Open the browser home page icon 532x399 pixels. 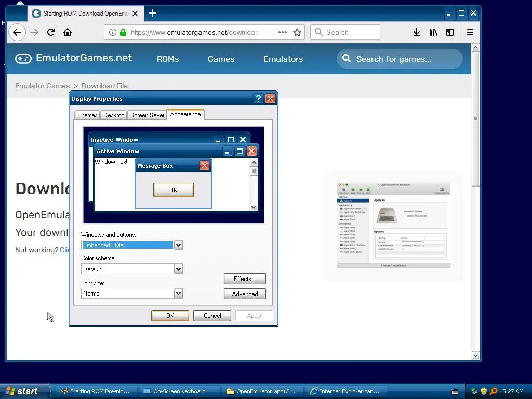(x=68, y=32)
